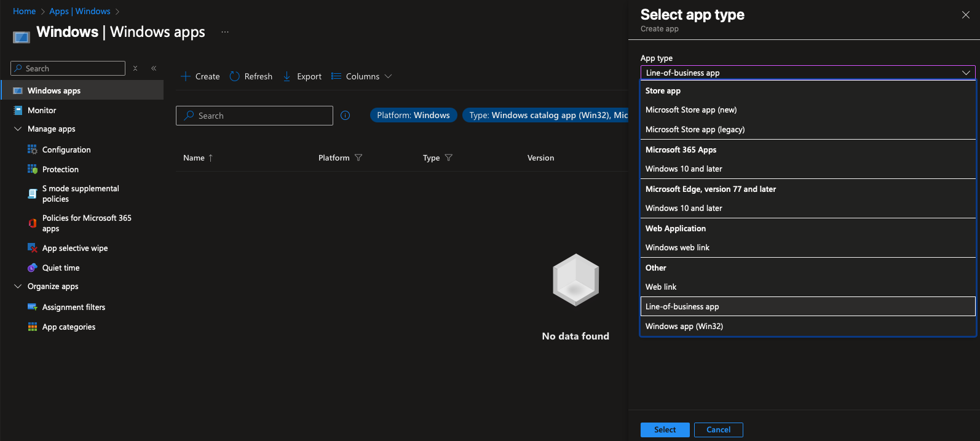
Task: Click the Create plus icon
Action: (x=185, y=76)
